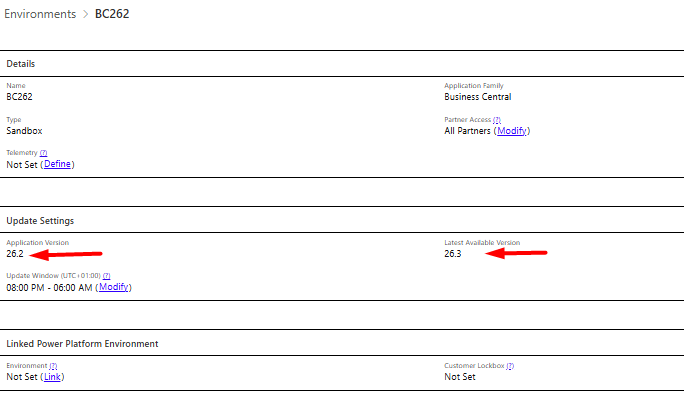684x408 pixels.
Task: Modify the Update Window time
Action: (x=113, y=287)
